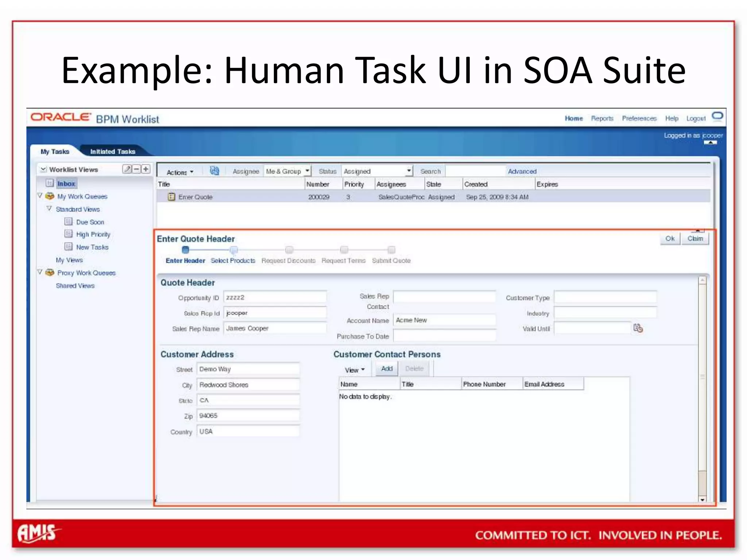Click the Customer Type field
Viewport: 747px width, 560px height.
[605, 297]
